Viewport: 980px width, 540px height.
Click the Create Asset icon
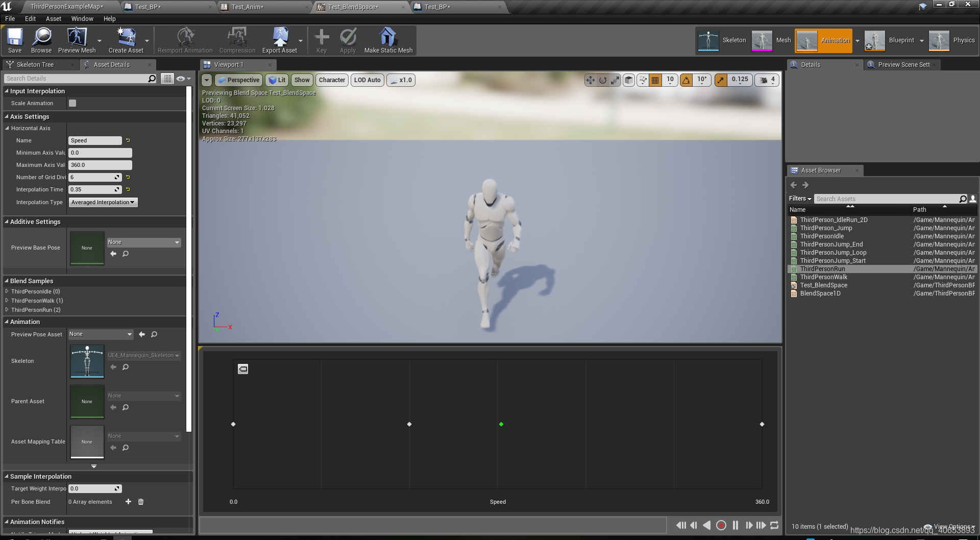click(x=126, y=40)
